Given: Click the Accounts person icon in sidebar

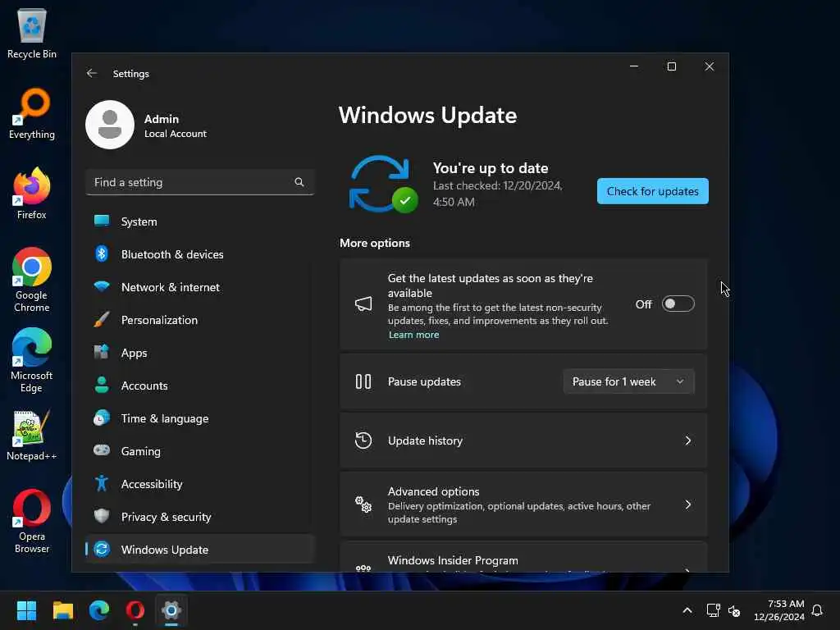Looking at the screenshot, I should 101,385.
